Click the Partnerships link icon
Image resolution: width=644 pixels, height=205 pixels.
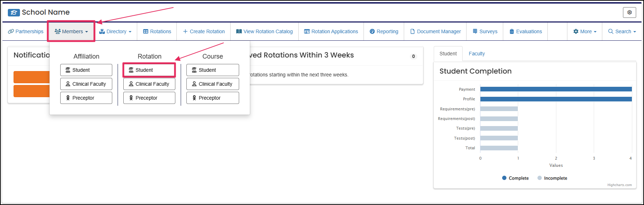11,31
